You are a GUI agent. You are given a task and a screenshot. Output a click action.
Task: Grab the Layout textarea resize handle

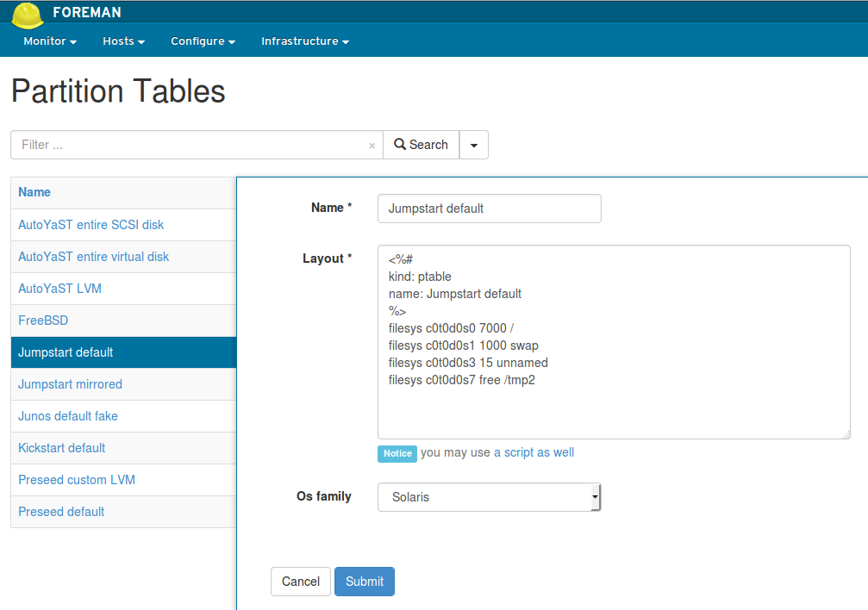tap(846, 435)
